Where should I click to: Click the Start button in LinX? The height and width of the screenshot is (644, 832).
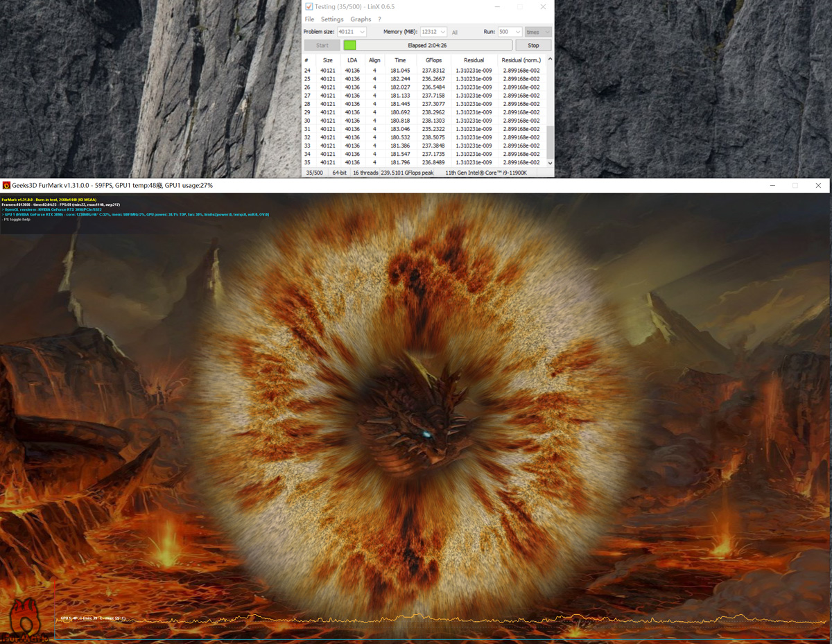[x=322, y=45]
